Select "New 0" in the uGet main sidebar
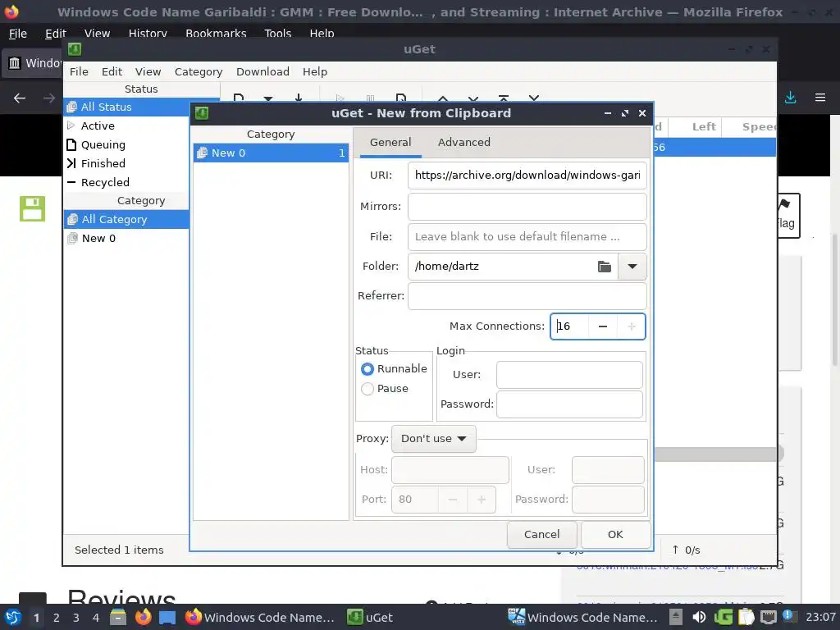The height and width of the screenshot is (630, 840). click(126, 239)
